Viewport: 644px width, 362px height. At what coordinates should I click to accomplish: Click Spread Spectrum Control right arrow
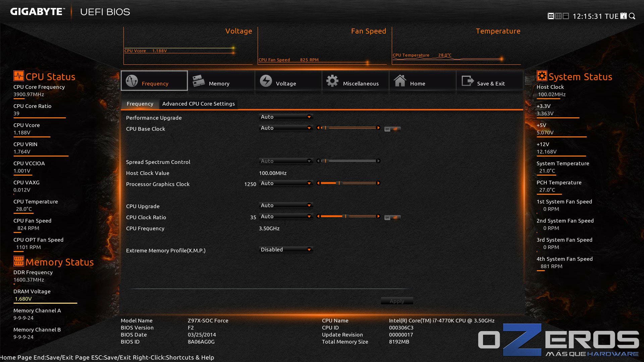point(378,161)
